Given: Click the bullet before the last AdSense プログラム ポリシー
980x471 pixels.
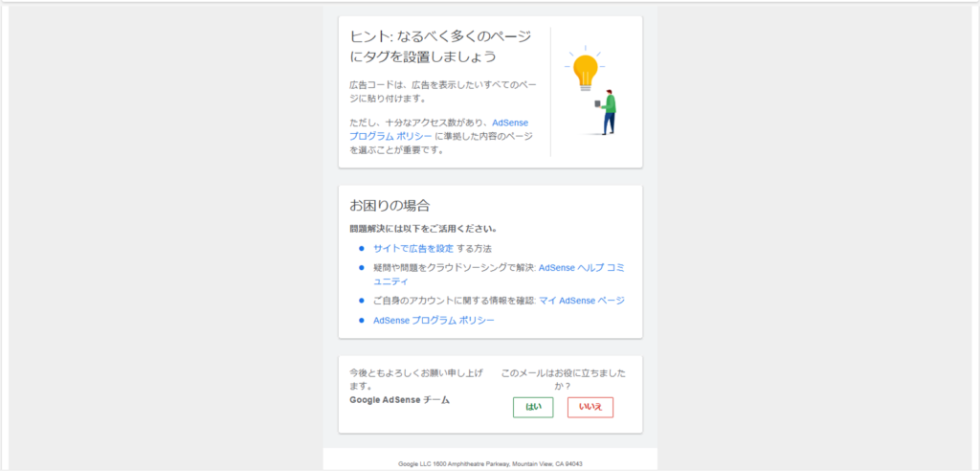Looking at the screenshot, I should [x=362, y=321].
